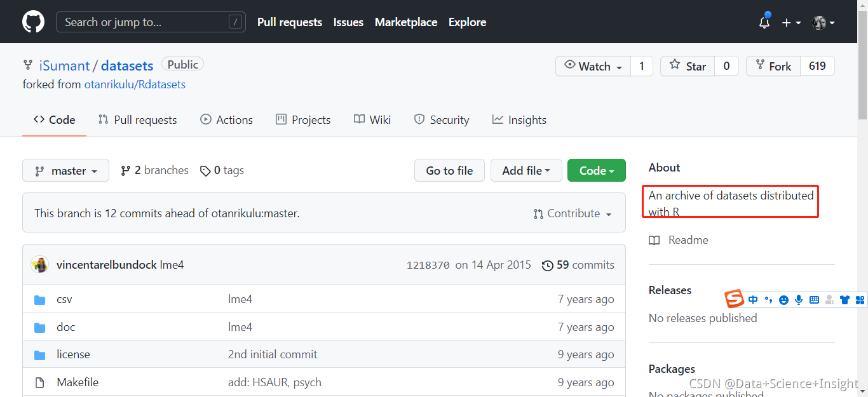Open Issues in top navigation
The width and height of the screenshot is (868, 397).
click(348, 22)
